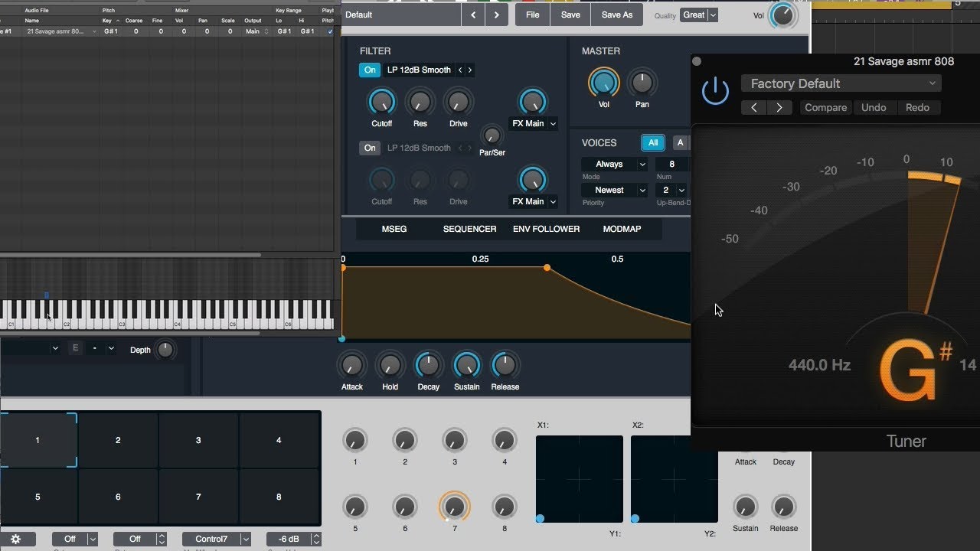980x551 pixels.
Task: Click the Master Vol knob
Action: click(603, 83)
